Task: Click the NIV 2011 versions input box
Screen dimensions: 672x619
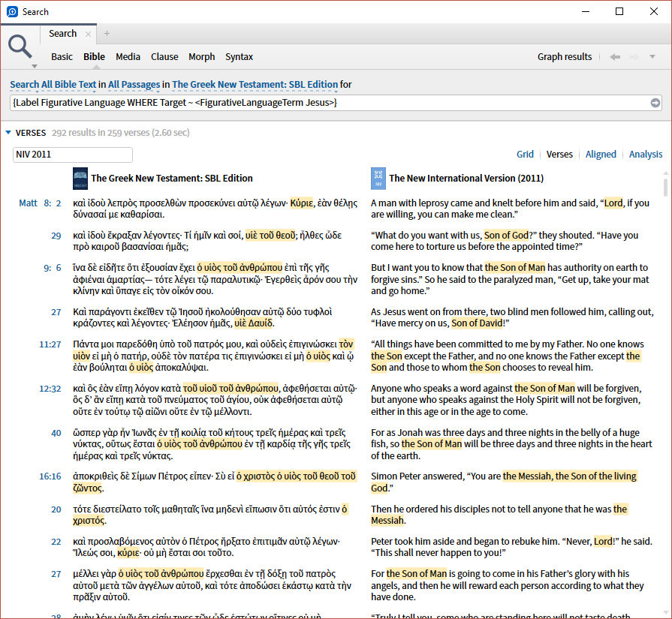Action: pyautogui.click(x=72, y=155)
